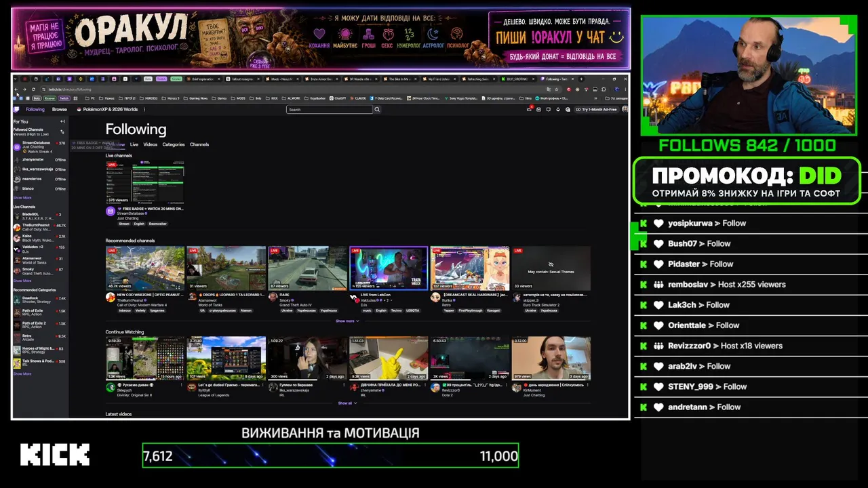Screen dimensions: 868x488
Task: Switch to the Categories tab
Action: [174, 144]
